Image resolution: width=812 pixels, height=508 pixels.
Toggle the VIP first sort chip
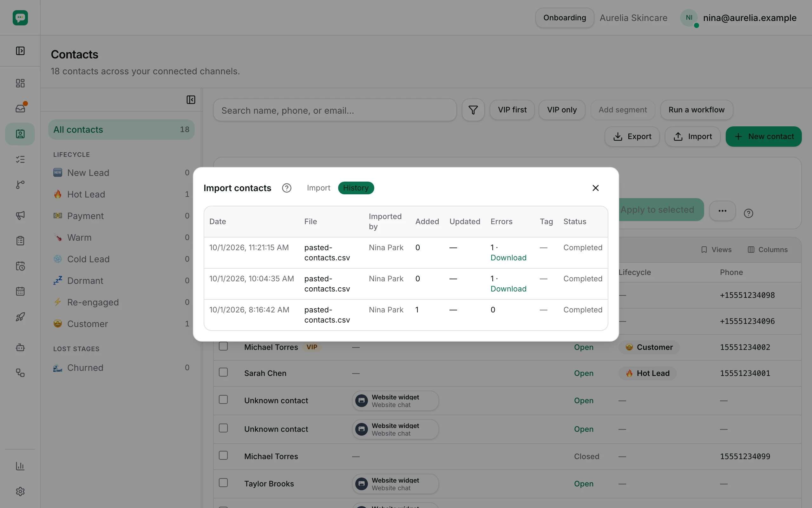coord(512,110)
